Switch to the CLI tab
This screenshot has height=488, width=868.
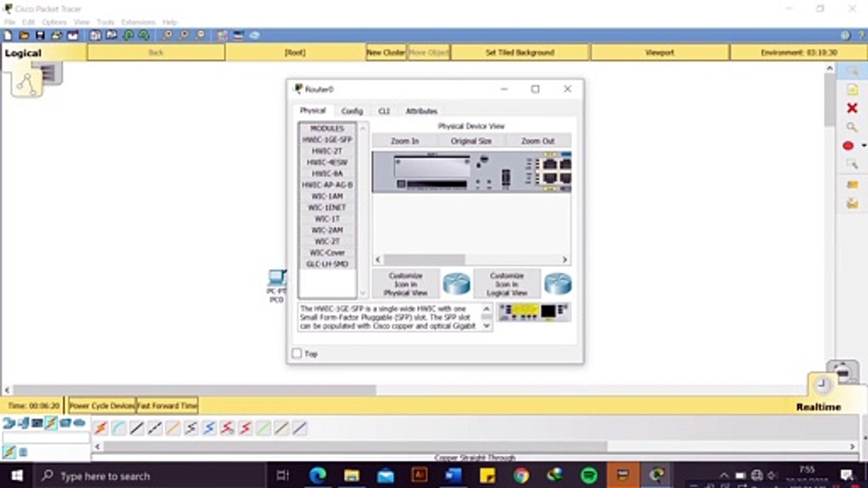384,111
